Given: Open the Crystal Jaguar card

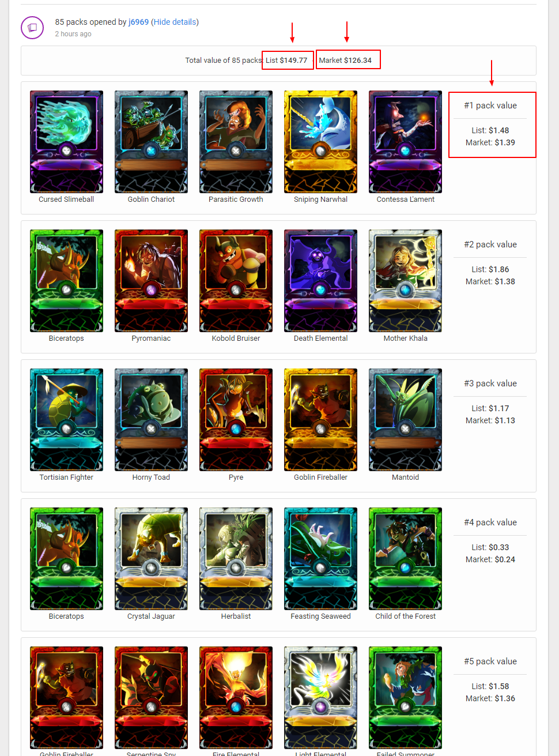Looking at the screenshot, I should pos(151,559).
